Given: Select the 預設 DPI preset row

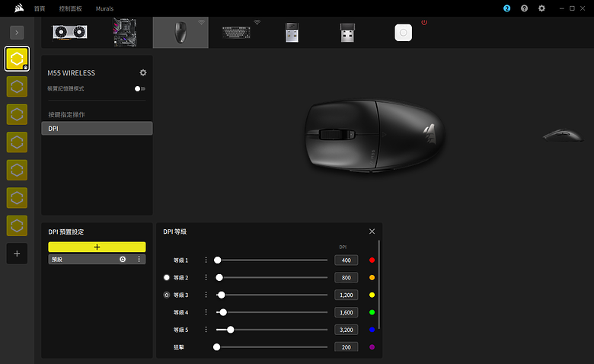Looking at the screenshot, I should coord(97,259).
